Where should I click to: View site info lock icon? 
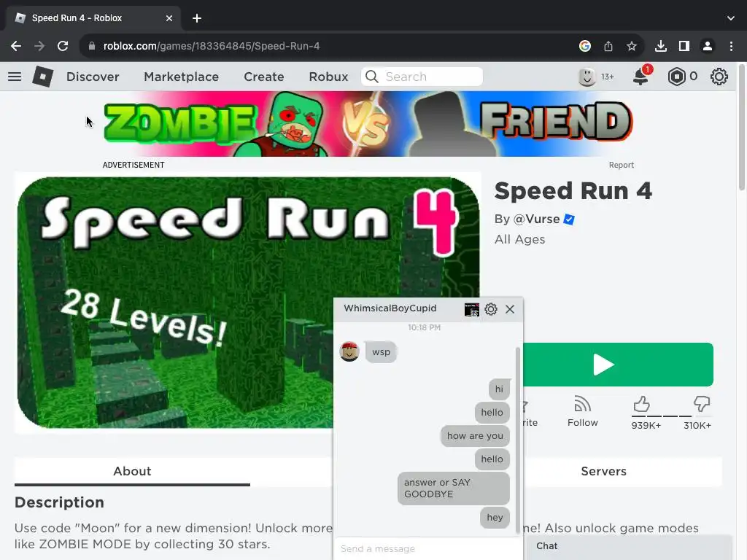coord(92,46)
